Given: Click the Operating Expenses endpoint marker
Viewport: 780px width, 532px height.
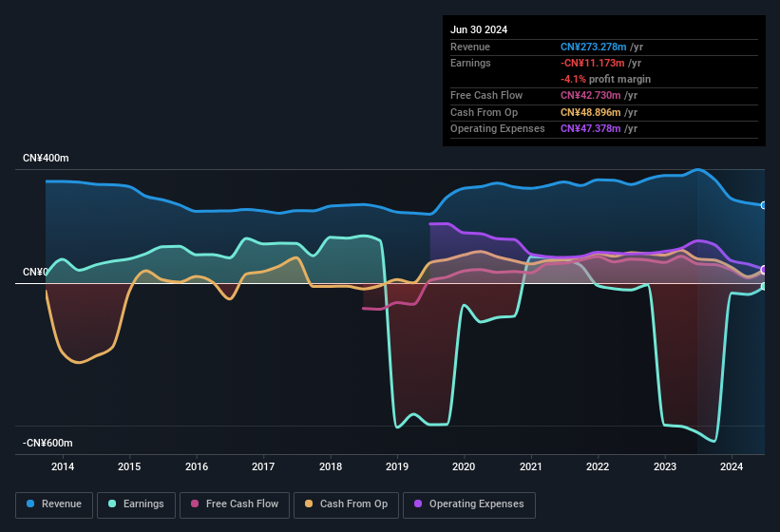Looking at the screenshot, I should 764,270.
